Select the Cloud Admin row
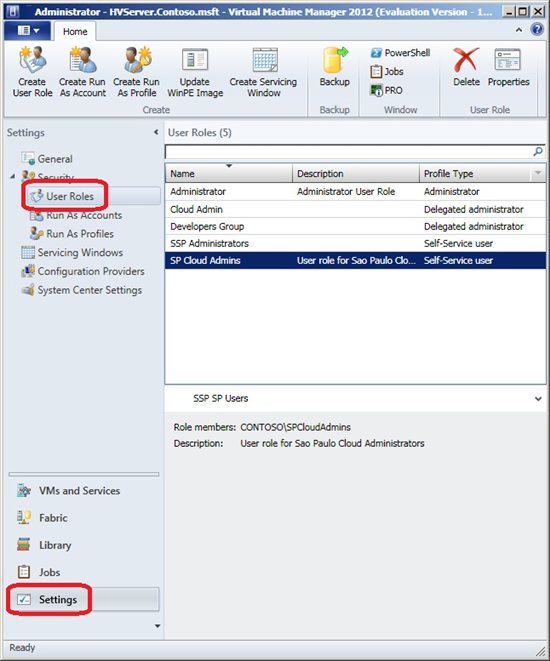 tap(355, 209)
